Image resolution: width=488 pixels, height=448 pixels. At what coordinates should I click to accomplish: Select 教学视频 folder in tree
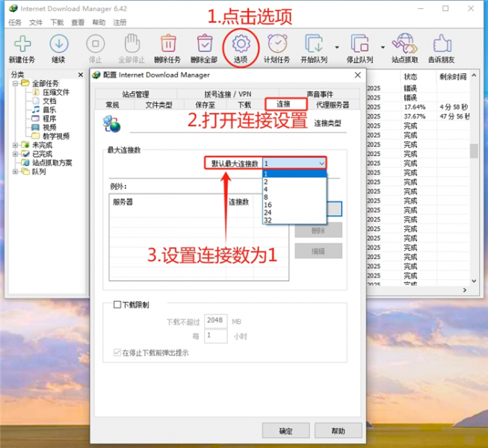pos(56,136)
